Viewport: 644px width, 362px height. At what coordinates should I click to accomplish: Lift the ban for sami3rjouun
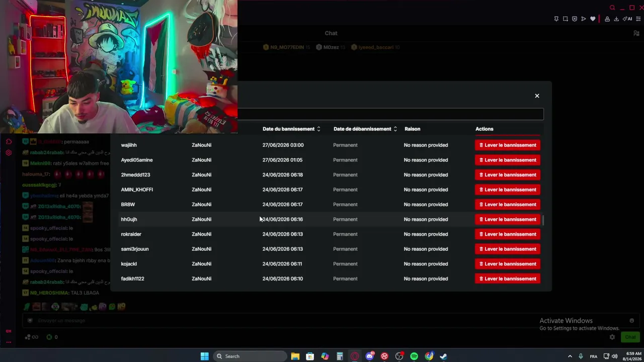click(508, 249)
